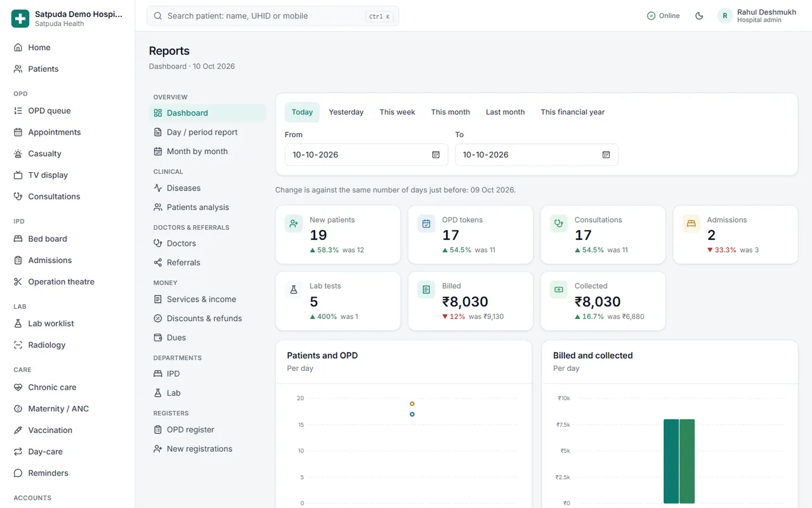Viewport: 812px width, 508px height.
Task: Toggle dark mode moon icon
Action: tap(699, 16)
